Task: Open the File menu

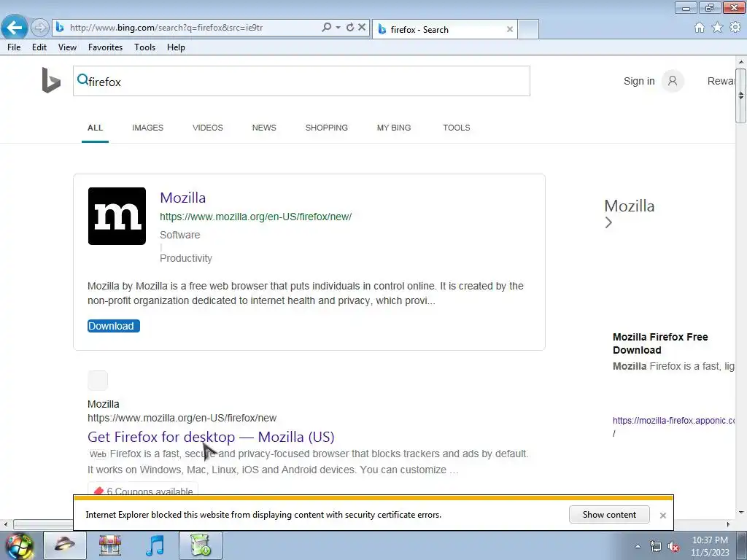Action: point(14,47)
